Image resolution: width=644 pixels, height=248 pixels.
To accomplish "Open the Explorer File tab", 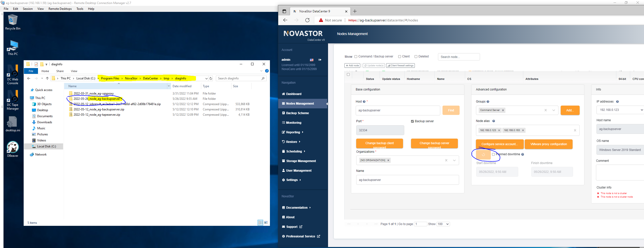I will tap(31, 71).
